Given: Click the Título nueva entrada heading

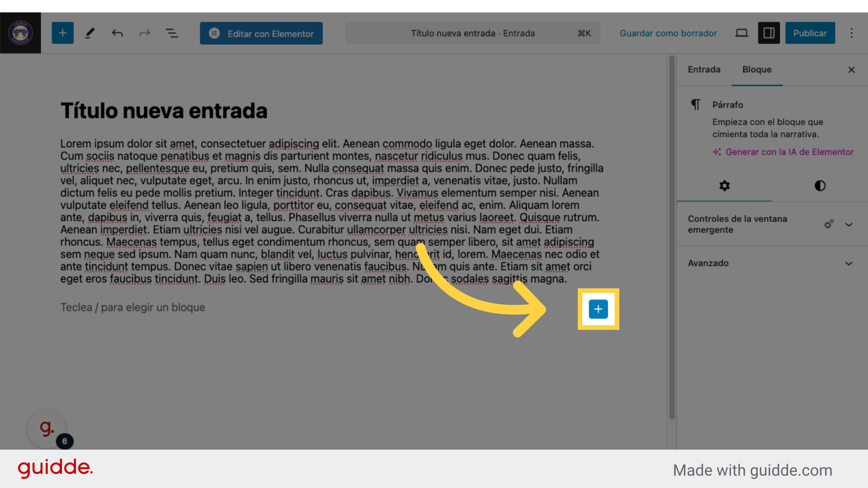Looking at the screenshot, I should click(x=164, y=111).
